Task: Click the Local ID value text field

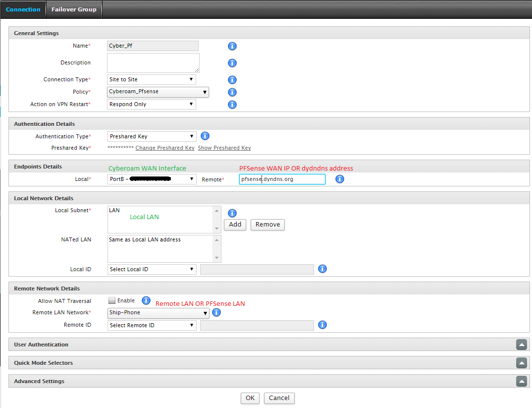Action: tap(257, 269)
